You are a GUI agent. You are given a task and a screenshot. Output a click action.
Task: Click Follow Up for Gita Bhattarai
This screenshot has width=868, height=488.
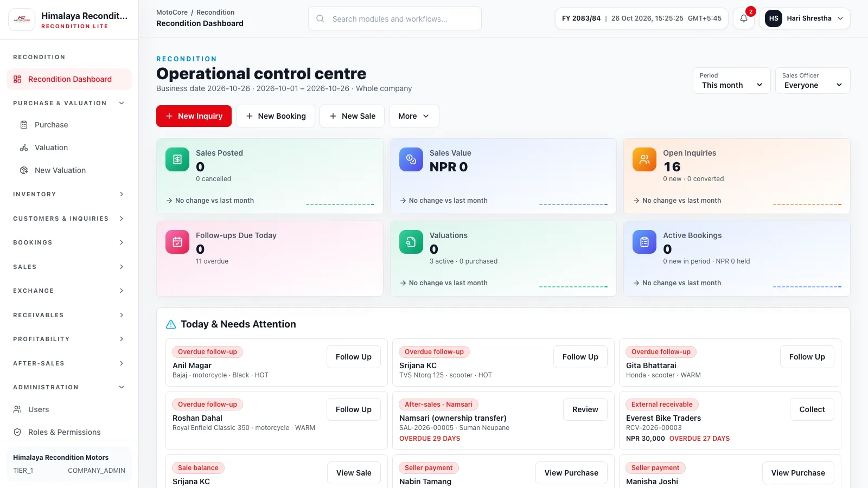point(807,357)
